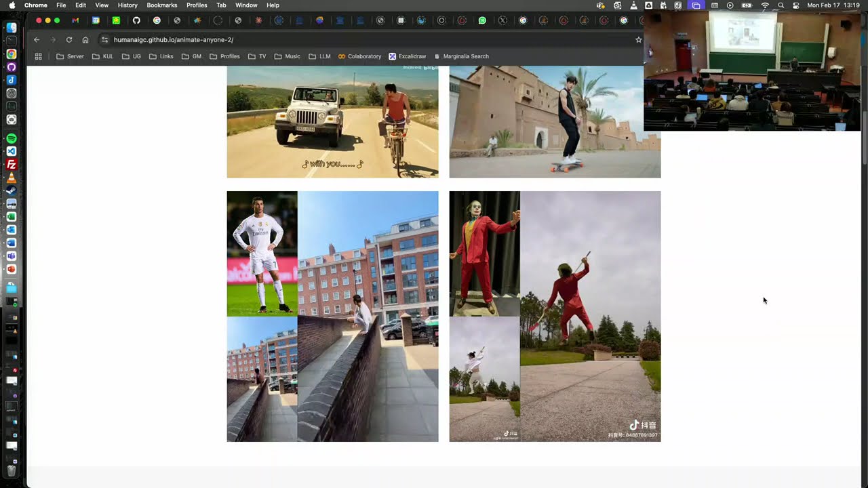Switch to the WhatsApp tab
The width and height of the screenshot is (868, 488).
[x=482, y=20]
